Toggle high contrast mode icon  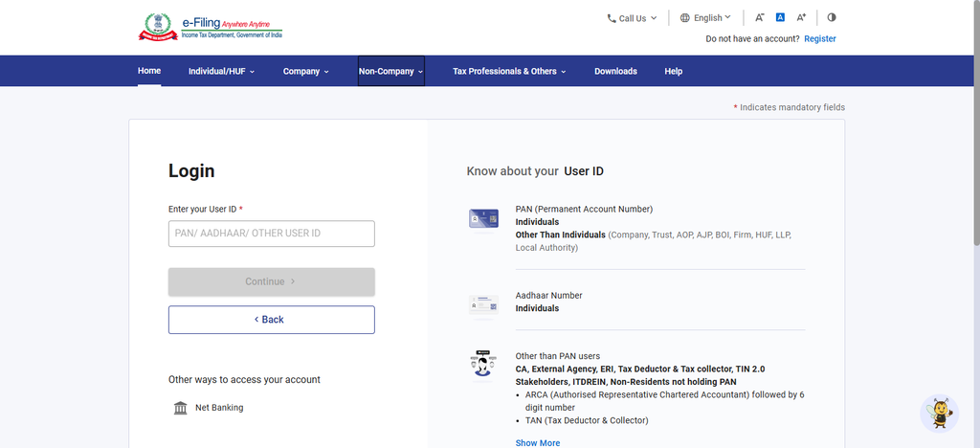pos(832,17)
